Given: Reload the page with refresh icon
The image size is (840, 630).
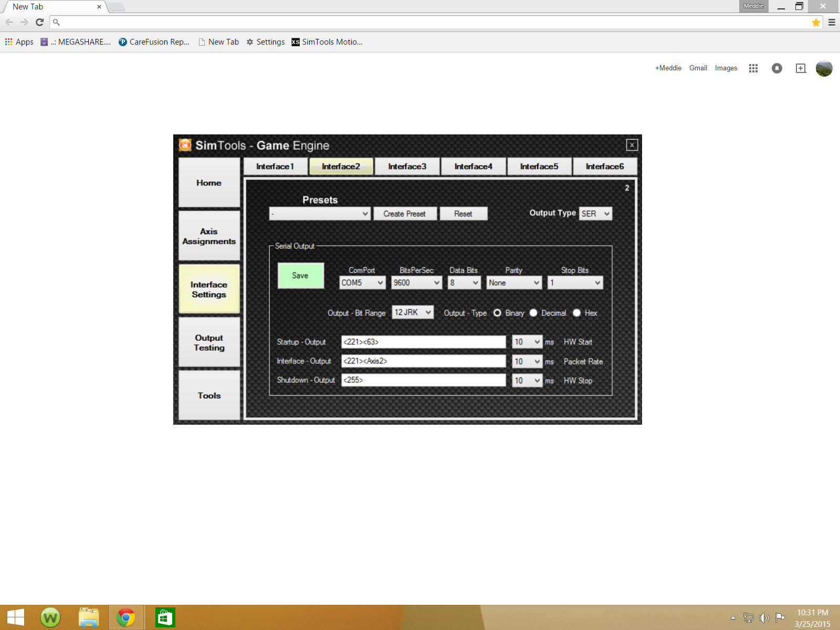Looking at the screenshot, I should (39, 22).
